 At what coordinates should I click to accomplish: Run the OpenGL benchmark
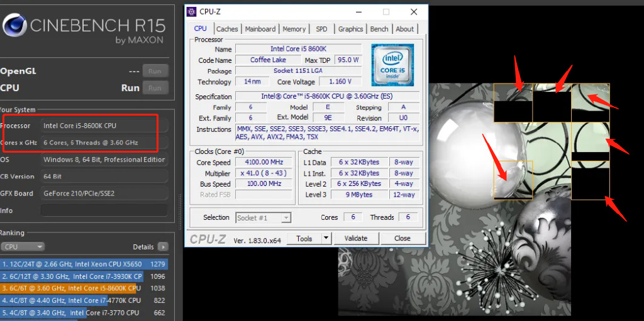click(155, 71)
